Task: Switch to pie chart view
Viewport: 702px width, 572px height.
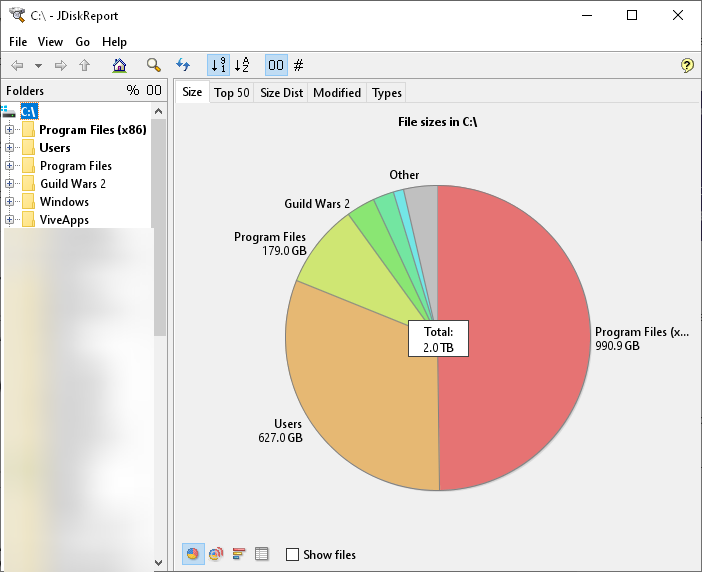Action: (x=193, y=554)
